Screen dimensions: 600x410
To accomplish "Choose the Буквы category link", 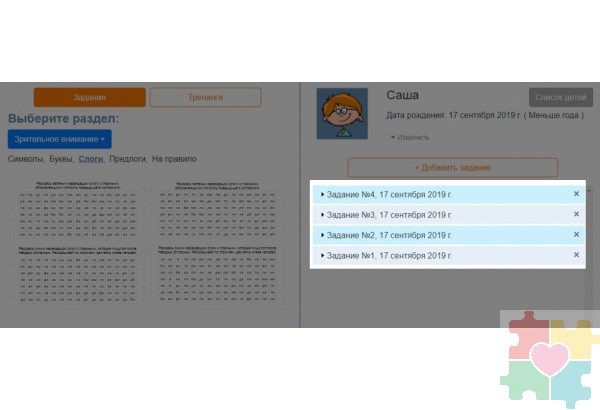I will tap(60, 159).
